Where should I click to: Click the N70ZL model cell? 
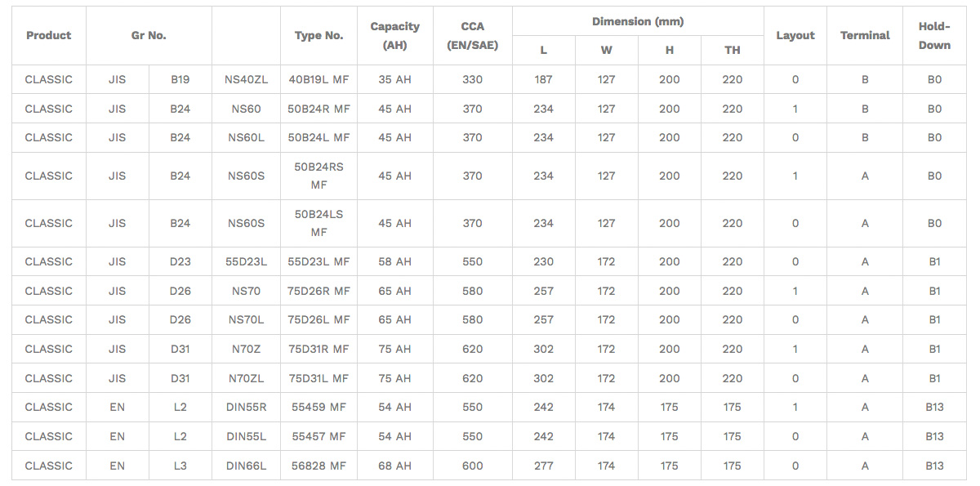click(x=246, y=378)
